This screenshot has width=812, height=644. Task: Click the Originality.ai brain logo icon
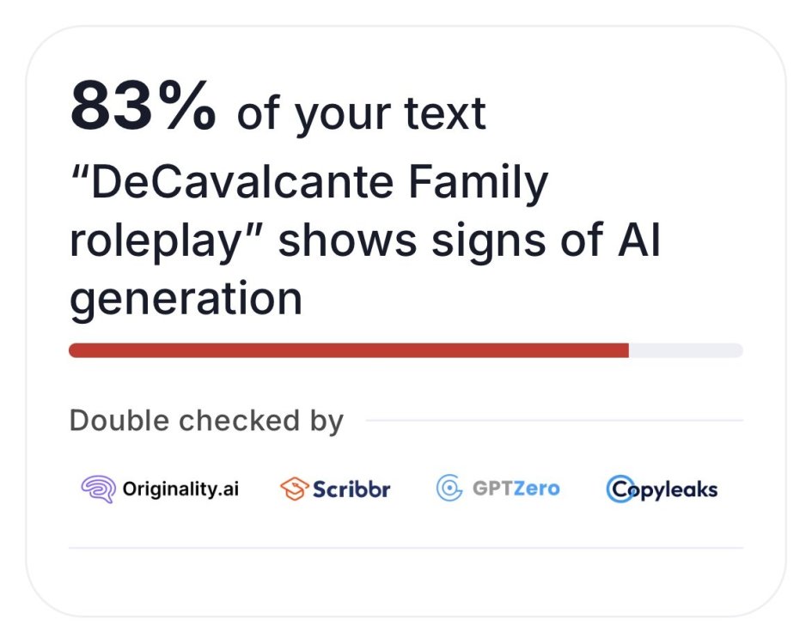[x=98, y=489]
